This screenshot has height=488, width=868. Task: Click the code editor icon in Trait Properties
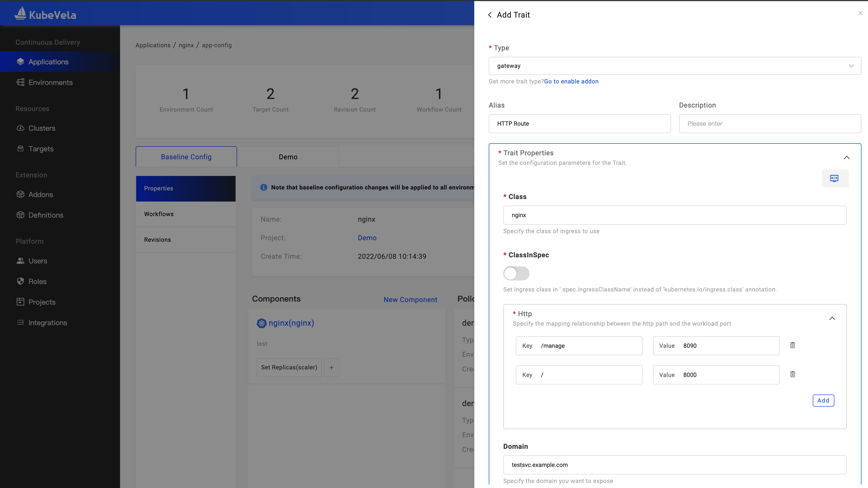(834, 178)
